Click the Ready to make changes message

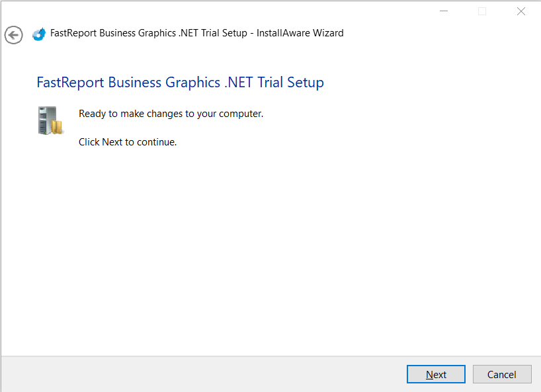171,113
